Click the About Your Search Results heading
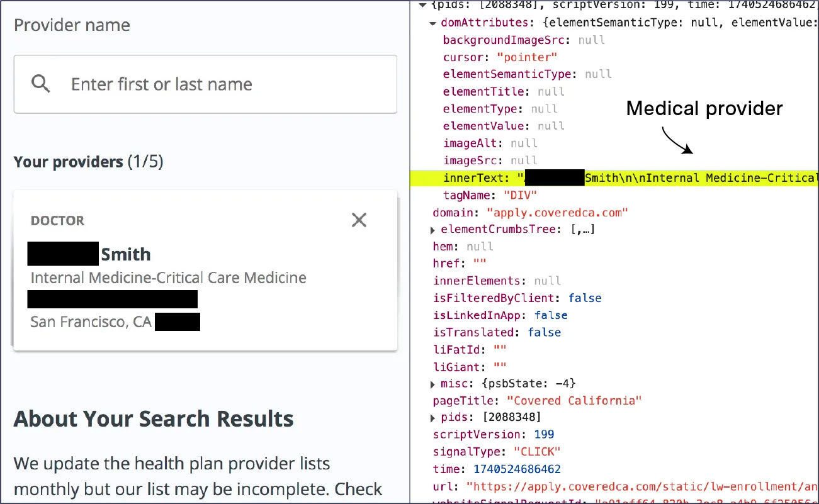Screen dimensions: 819x504 [153, 418]
